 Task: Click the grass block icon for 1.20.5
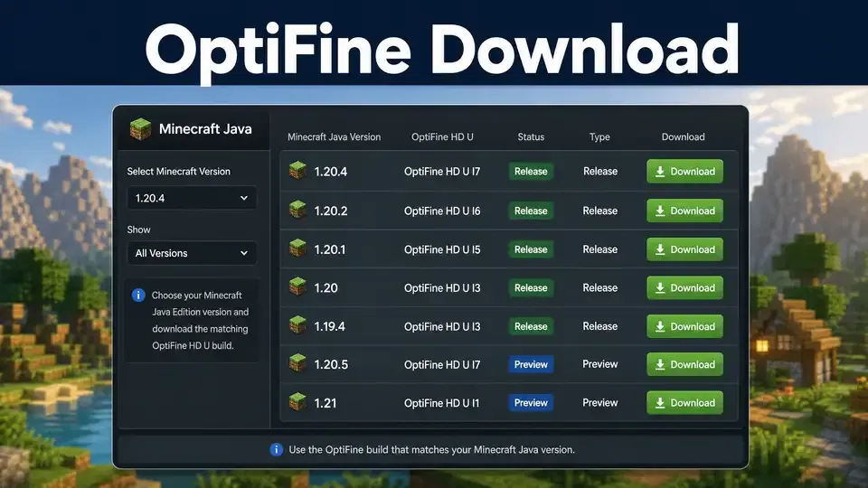pos(297,363)
